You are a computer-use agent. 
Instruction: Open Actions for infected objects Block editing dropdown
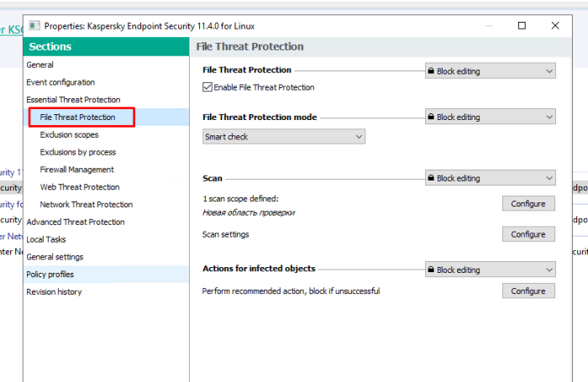pos(490,269)
